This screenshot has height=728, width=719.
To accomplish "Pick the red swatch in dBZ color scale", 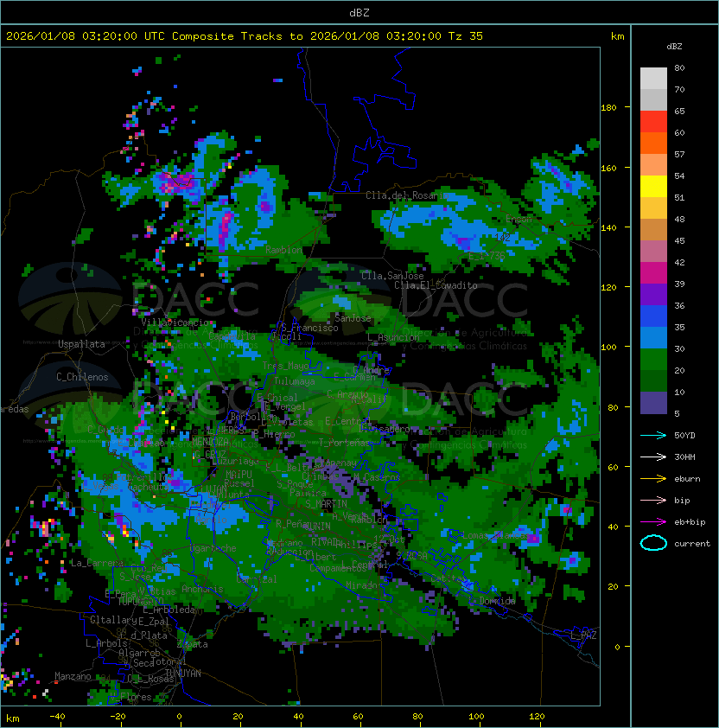I will tap(653, 122).
